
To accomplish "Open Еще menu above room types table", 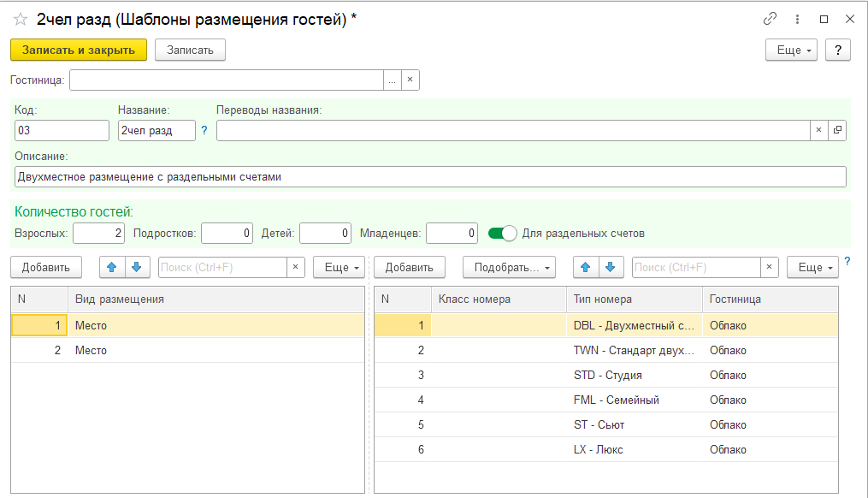I will (812, 267).
